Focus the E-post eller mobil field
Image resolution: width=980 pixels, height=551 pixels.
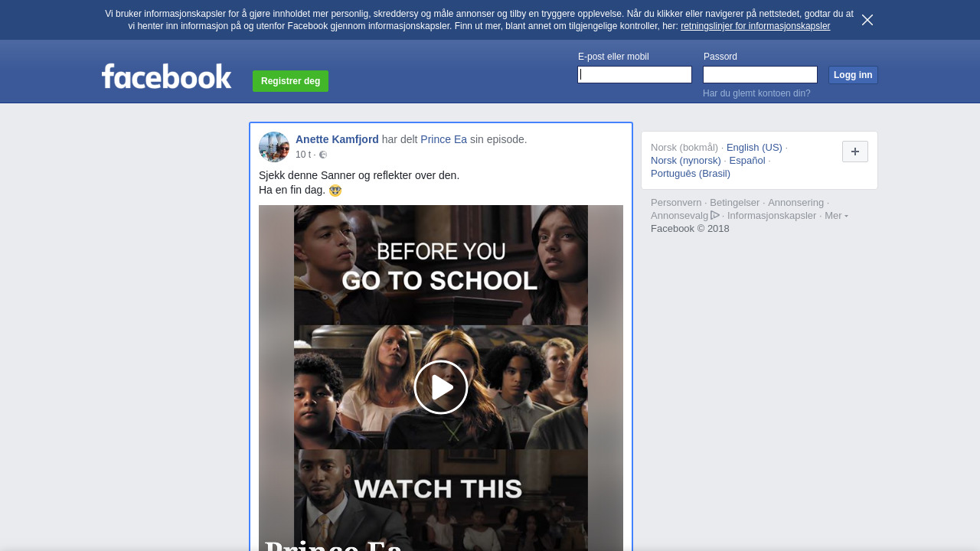635,74
